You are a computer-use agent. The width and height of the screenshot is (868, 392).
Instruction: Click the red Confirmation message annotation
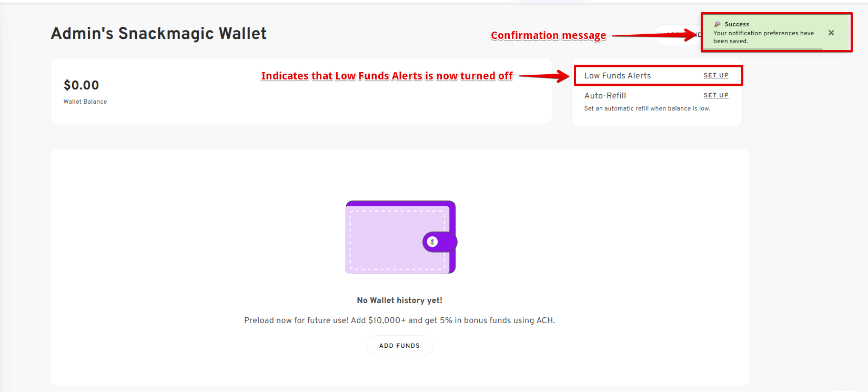click(x=548, y=35)
